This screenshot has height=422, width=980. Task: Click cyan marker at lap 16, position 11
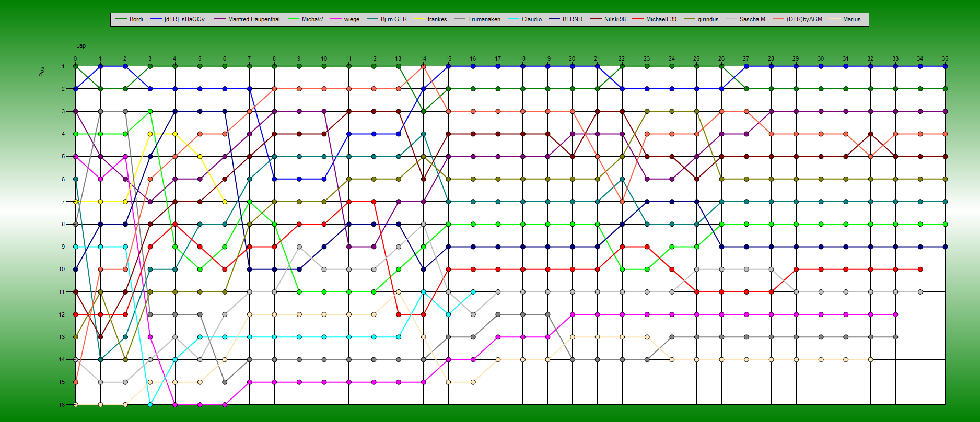click(473, 292)
